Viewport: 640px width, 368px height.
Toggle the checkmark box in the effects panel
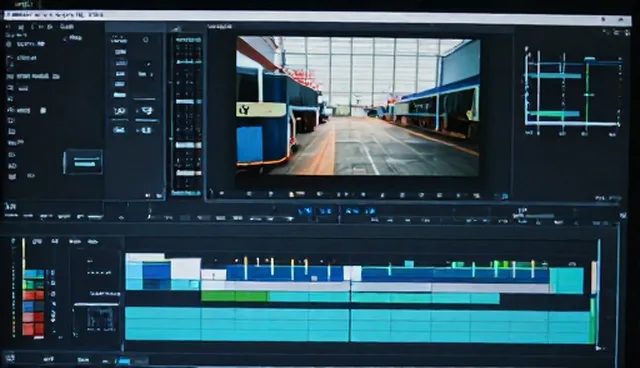pos(147,111)
